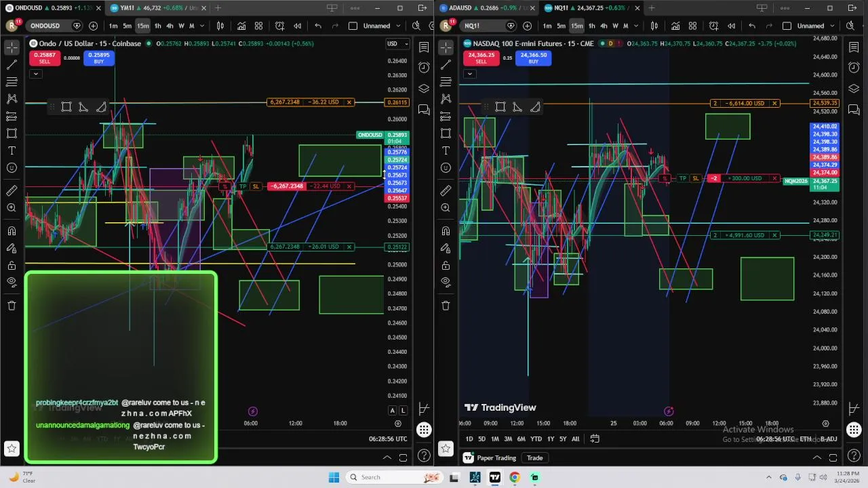The width and height of the screenshot is (868, 488).
Task: Toggle ETH session on the NQ chart
Action: (806, 439)
